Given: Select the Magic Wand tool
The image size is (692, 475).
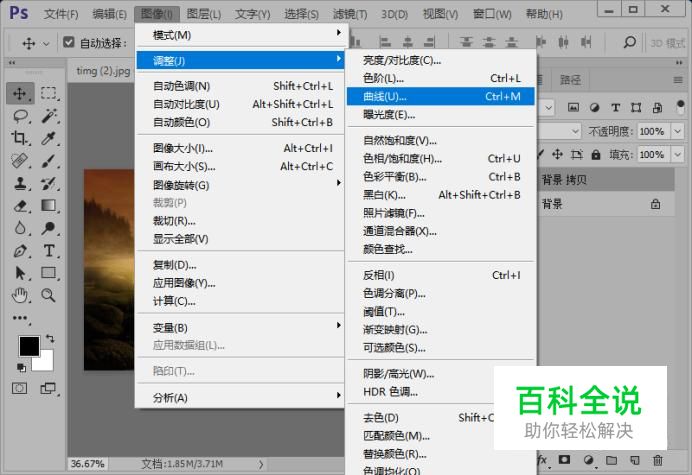Looking at the screenshot, I should [49, 116].
